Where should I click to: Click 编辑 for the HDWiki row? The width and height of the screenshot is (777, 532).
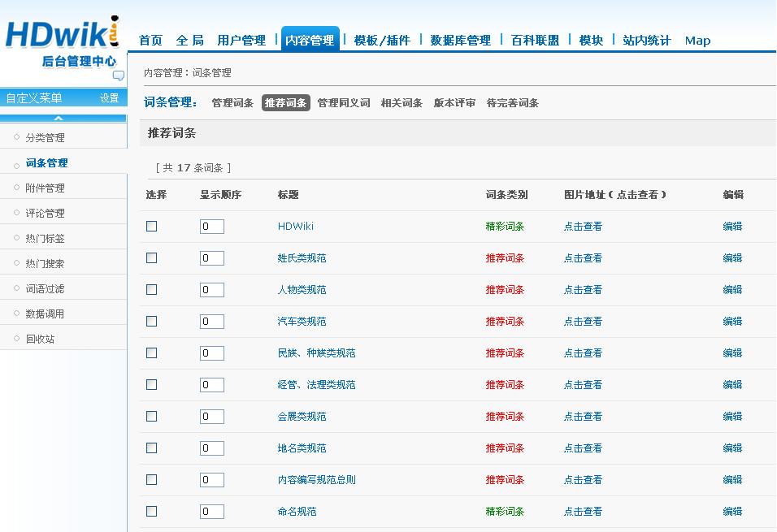coord(732,227)
